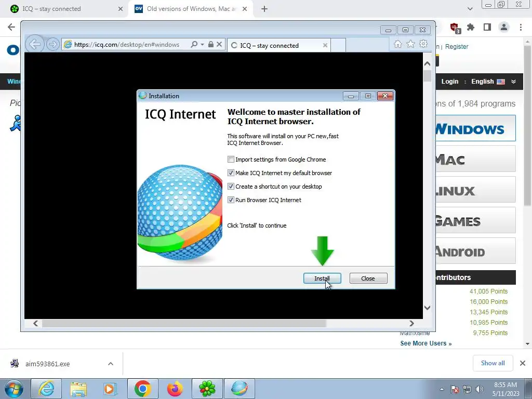Viewport: 532px width, 399px height.
Task: Go forward in the Internet Explorer window
Action: (x=53, y=45)
